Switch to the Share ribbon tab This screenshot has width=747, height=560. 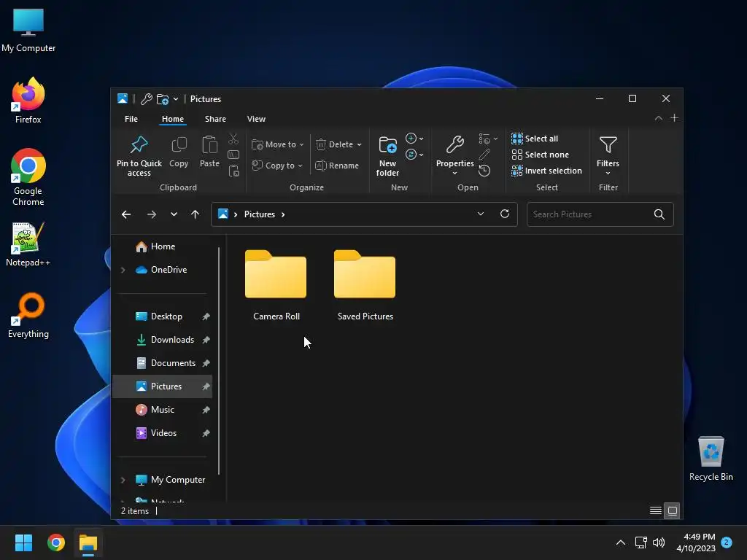pos(215,119)
